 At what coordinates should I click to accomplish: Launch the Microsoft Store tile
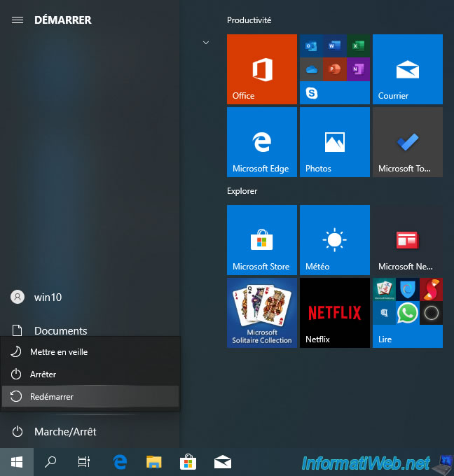pyautogui.click(x=261, y=240)
